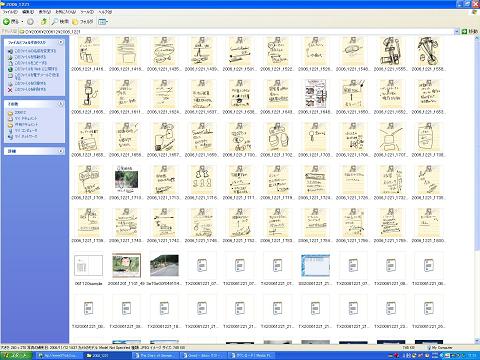Open the Tools (T) menu

[x=87, y=12]
